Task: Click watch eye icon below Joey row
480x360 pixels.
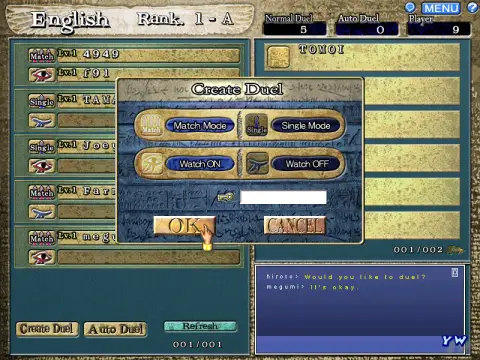Action: click(42, 166)
